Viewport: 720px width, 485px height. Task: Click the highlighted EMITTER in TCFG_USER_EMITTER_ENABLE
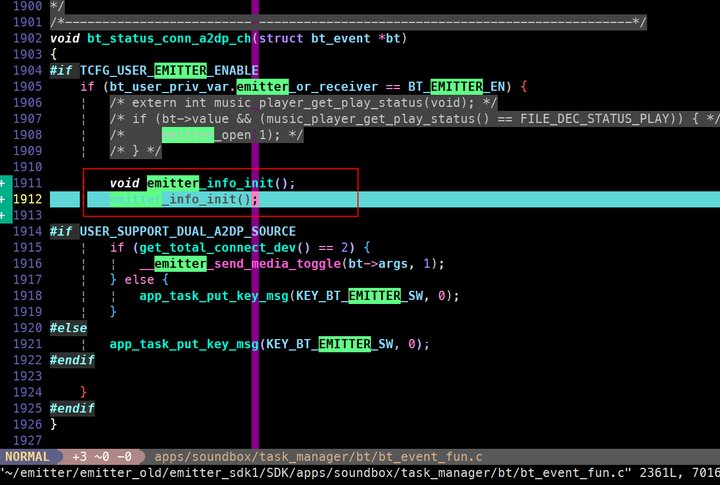point(180,71)
